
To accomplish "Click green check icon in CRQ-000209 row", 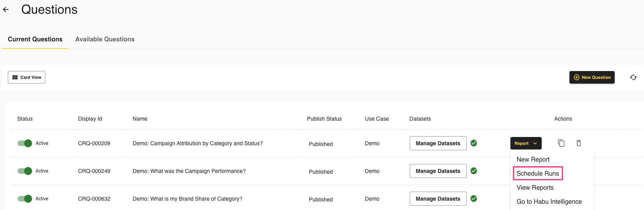I will [473, 143].
